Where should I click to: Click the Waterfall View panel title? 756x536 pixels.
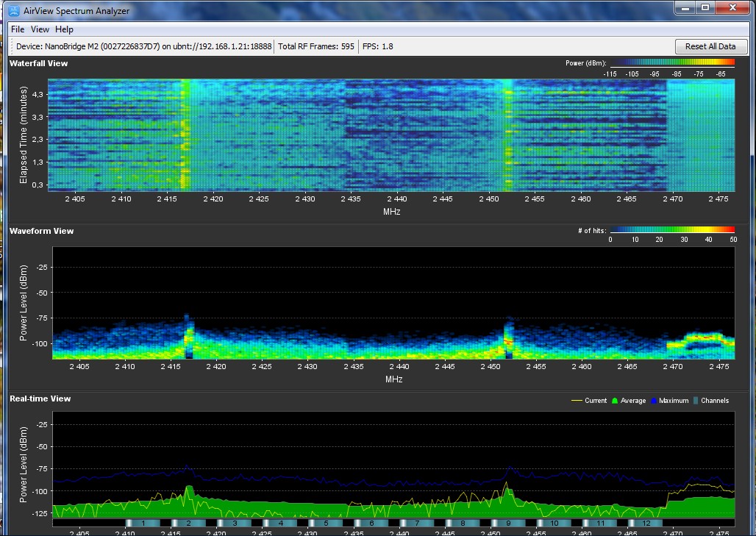pyautogui.click(x=38, y=63)
